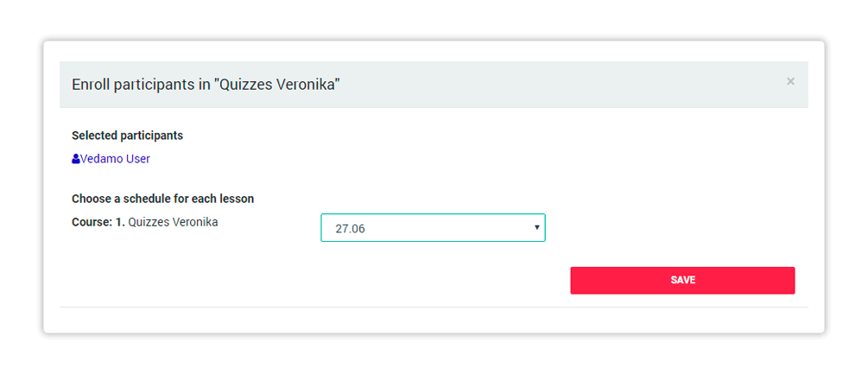Expand the 27.06 schedule dropdown

coord(433,228)
